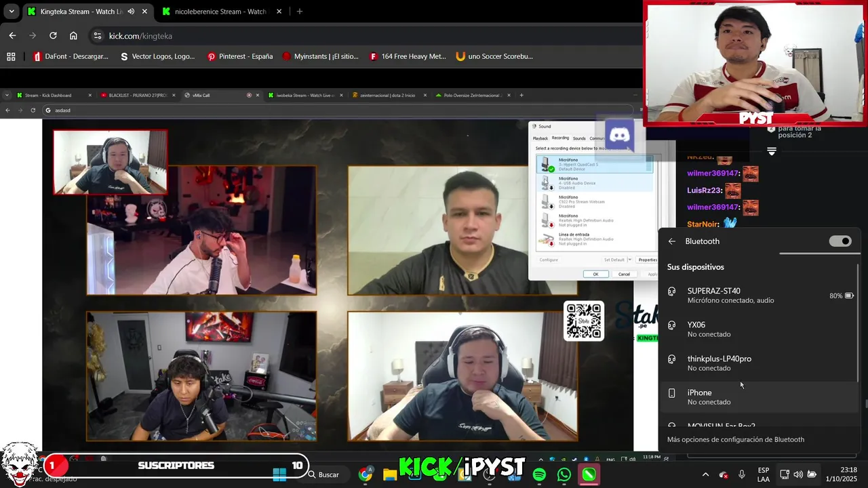Open the clock showing 23:18
Image resolution: width=868 pixels, height=488 pixels.
(x=842, y=474)
